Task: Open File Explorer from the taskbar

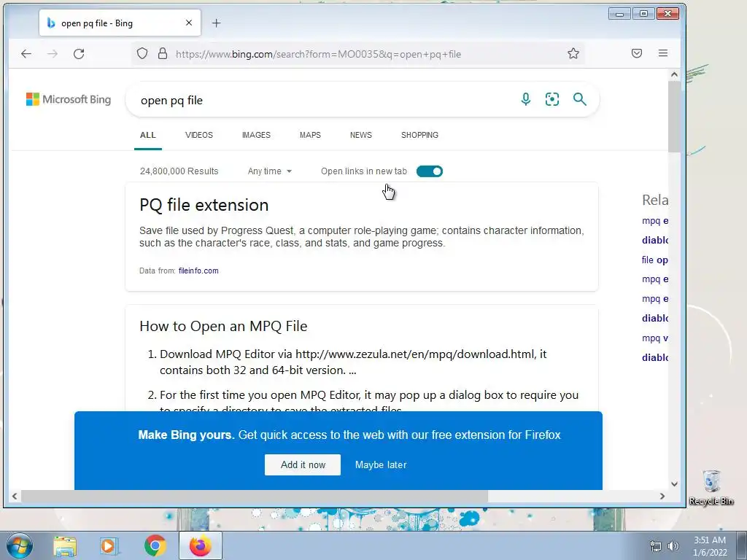Action: [65, 545]
